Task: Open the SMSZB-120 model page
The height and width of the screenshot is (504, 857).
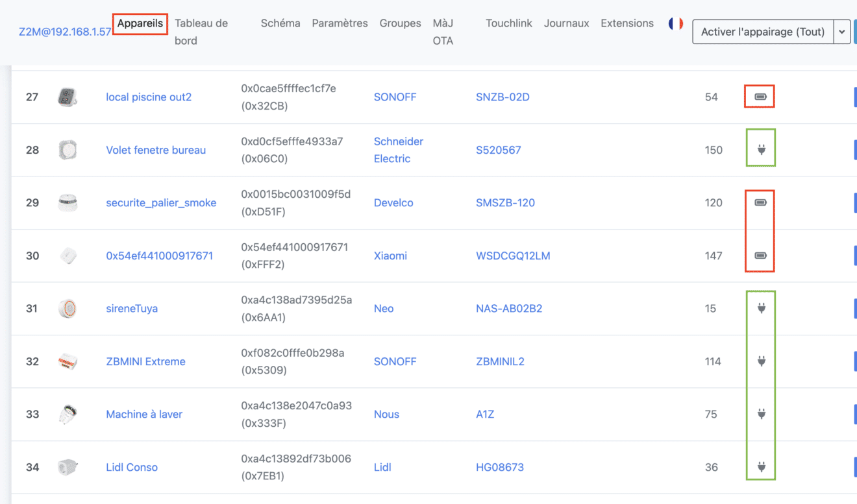Action: coord(507,202)
